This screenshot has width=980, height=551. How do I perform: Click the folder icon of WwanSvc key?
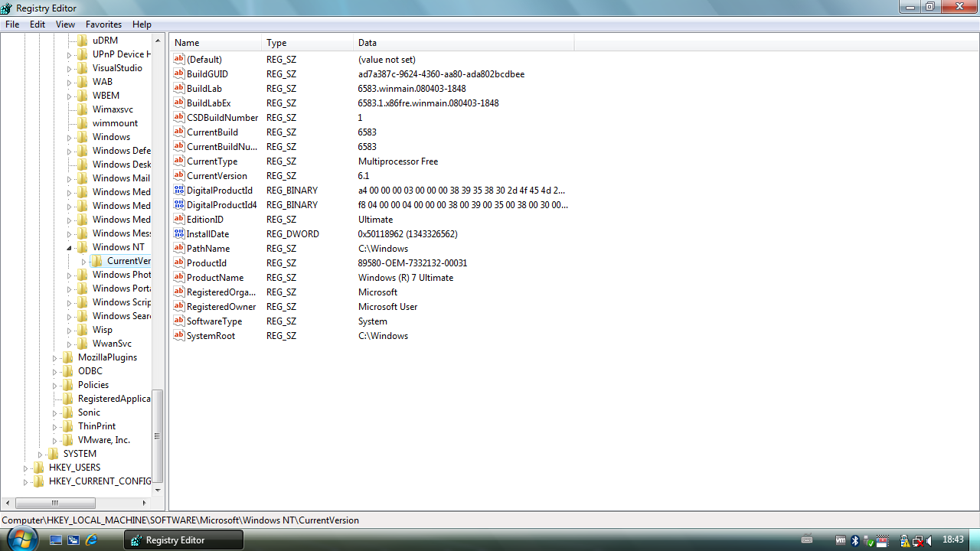(83, 344)
